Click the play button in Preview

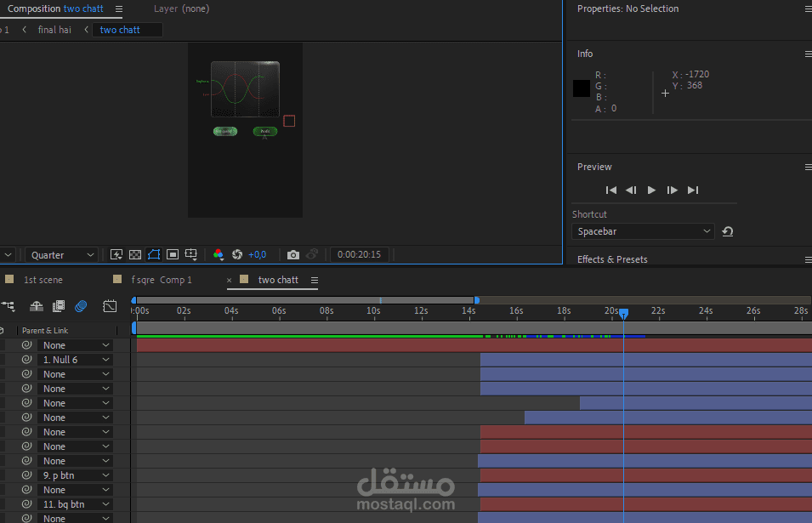coord(651,190)
